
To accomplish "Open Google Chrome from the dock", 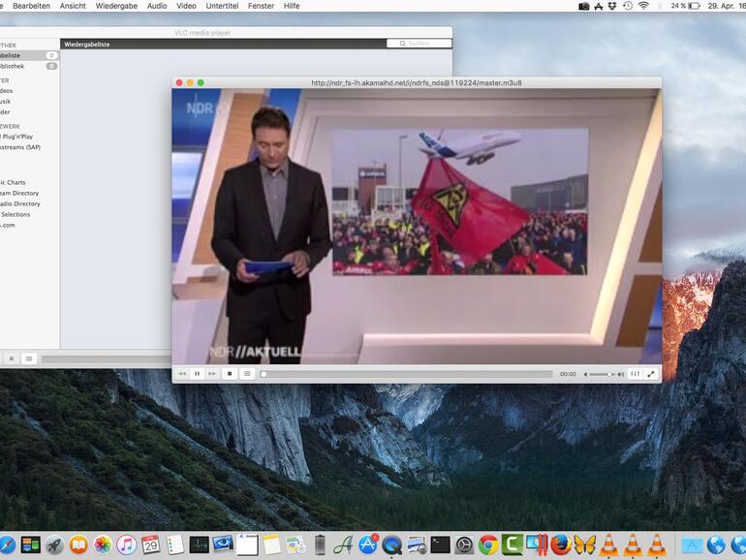I will pos(488,545).
